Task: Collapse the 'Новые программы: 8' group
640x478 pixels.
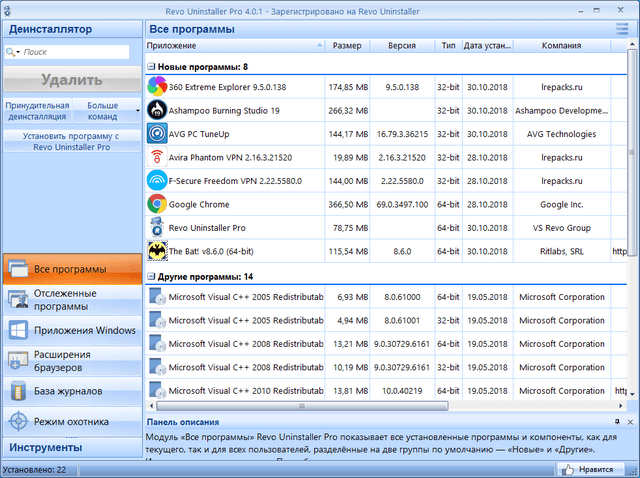Action: point(151,66)
